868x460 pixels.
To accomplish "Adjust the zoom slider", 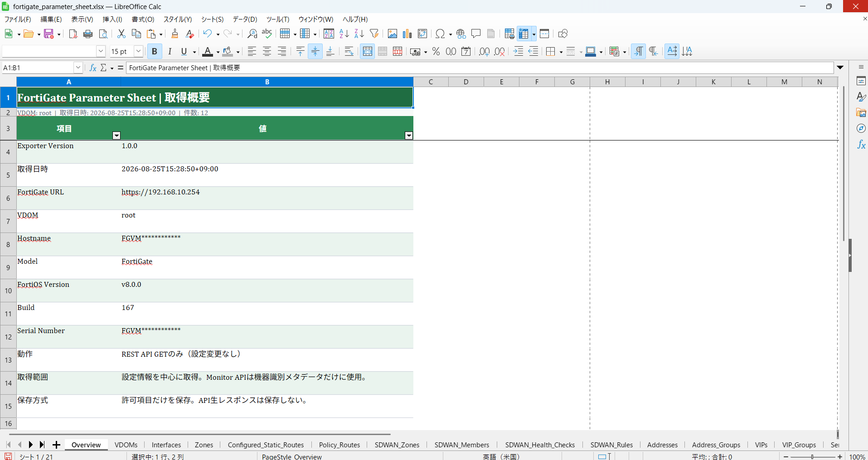I will pyautogui.click(x=813, y=457).
